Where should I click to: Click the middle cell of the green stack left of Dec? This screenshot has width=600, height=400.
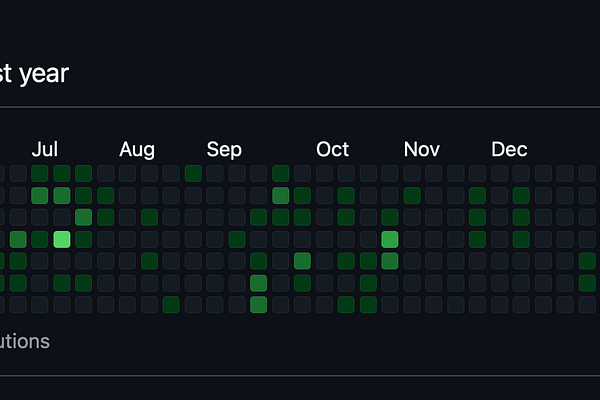(x=478, y=217)
